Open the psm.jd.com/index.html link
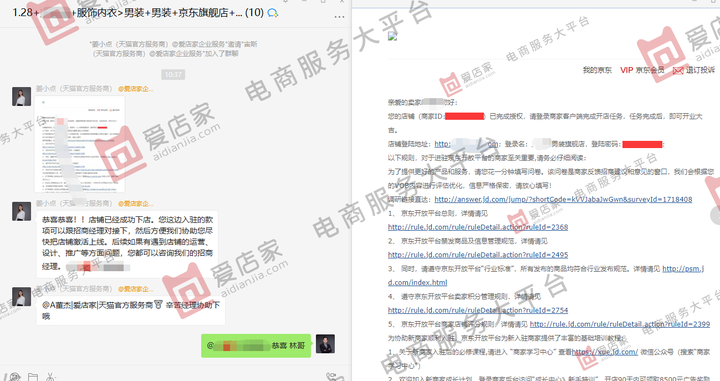720x381 pixels. tap(683, 269)
